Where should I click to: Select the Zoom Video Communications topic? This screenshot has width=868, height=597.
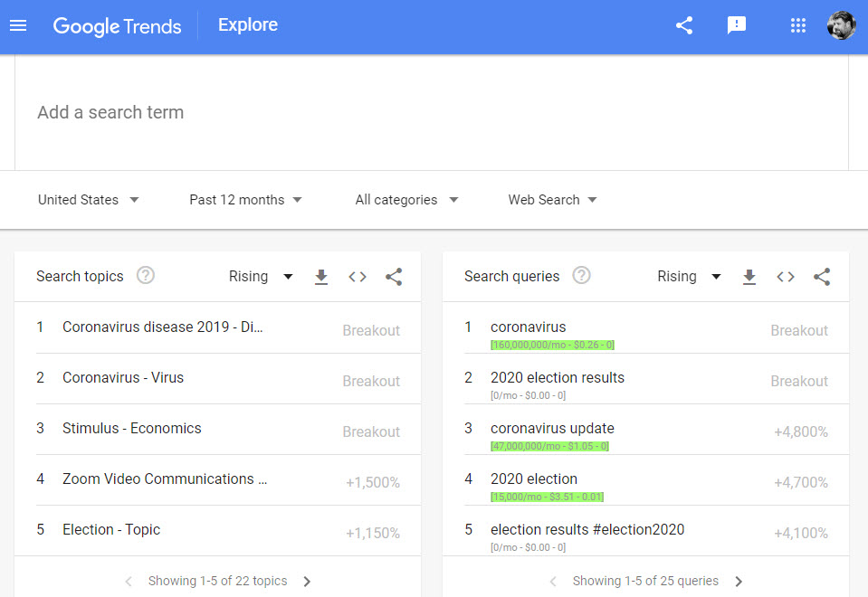point(165,479)
